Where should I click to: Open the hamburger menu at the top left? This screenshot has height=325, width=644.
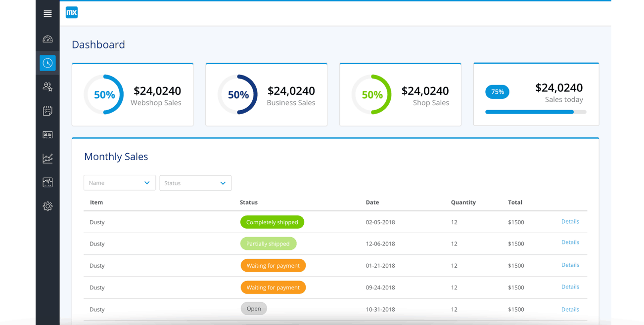coord(47,13)
